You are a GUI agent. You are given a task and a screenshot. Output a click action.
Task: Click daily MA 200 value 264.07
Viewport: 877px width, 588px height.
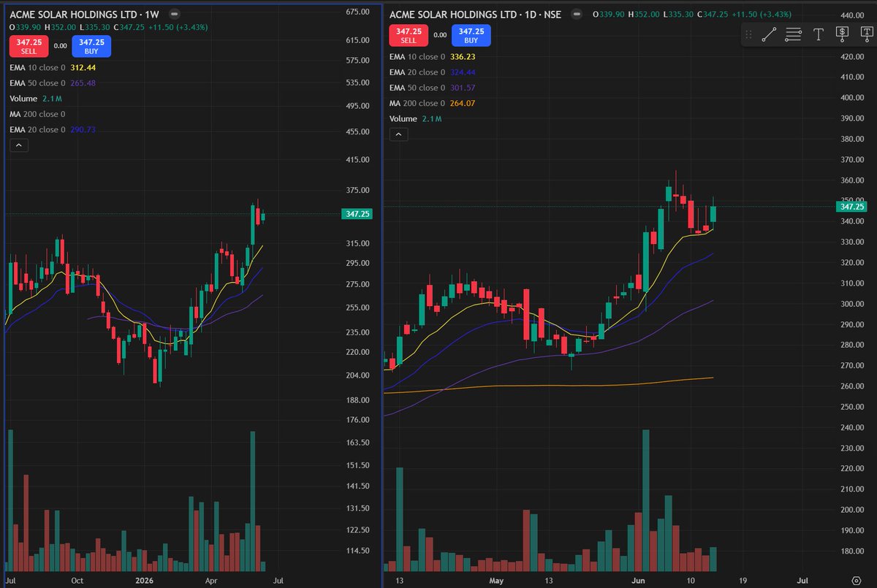[464, 103]
